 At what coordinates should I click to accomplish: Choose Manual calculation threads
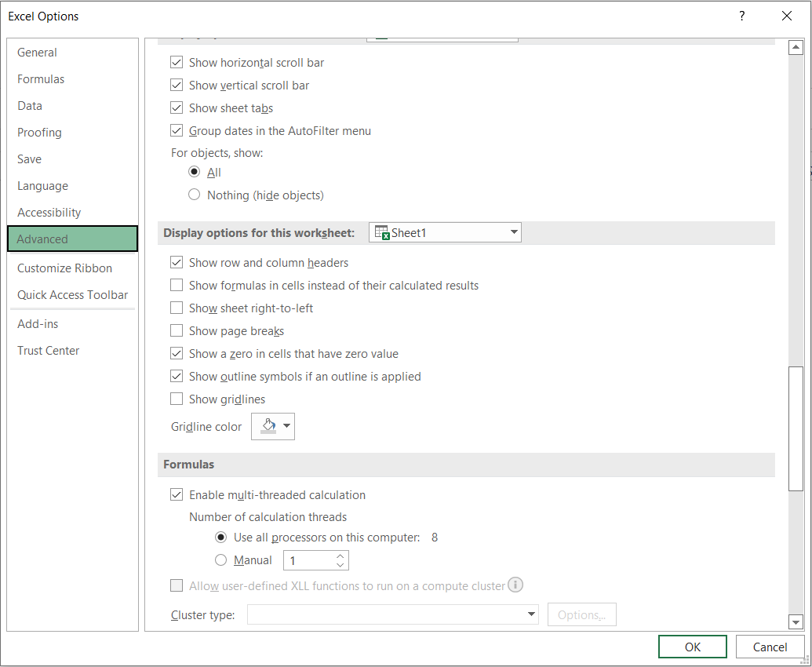click(x=220, y=559)
